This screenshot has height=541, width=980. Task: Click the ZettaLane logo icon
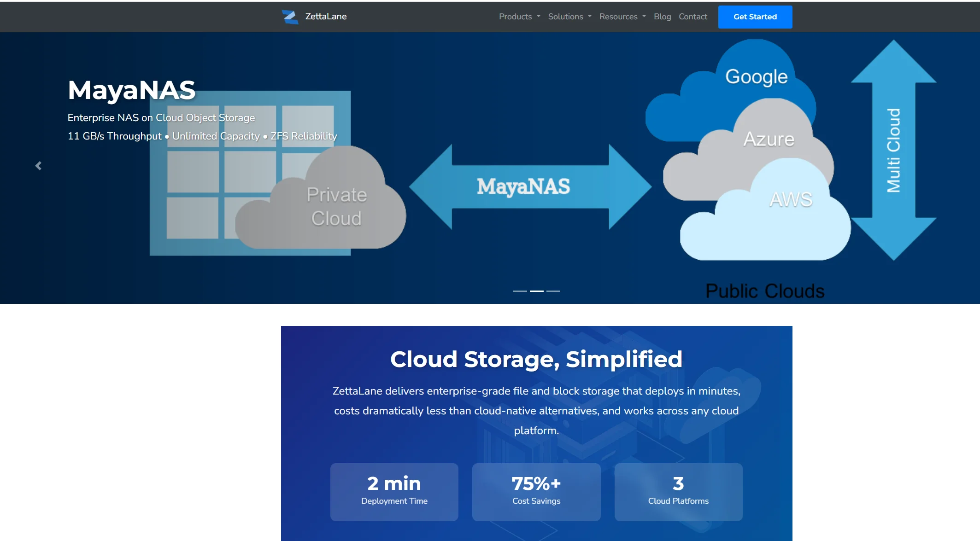click(x=290, y=17)
